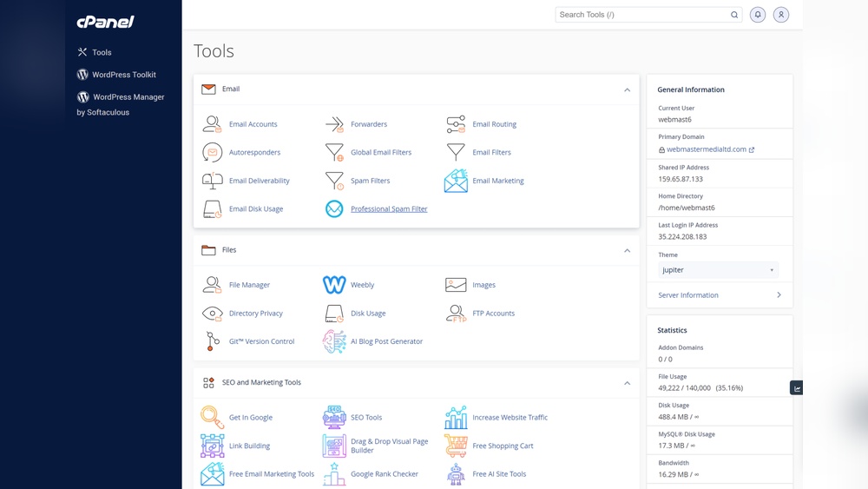This screenshot has width=868, height=489.
Task: Click the Free Shopping Cart icon
Action: [456, 446]
